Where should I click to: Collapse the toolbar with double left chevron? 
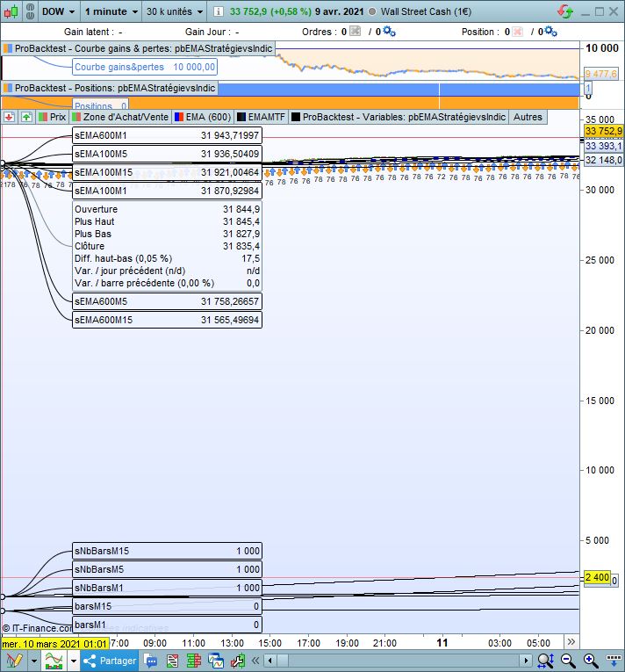click(255, 661)
